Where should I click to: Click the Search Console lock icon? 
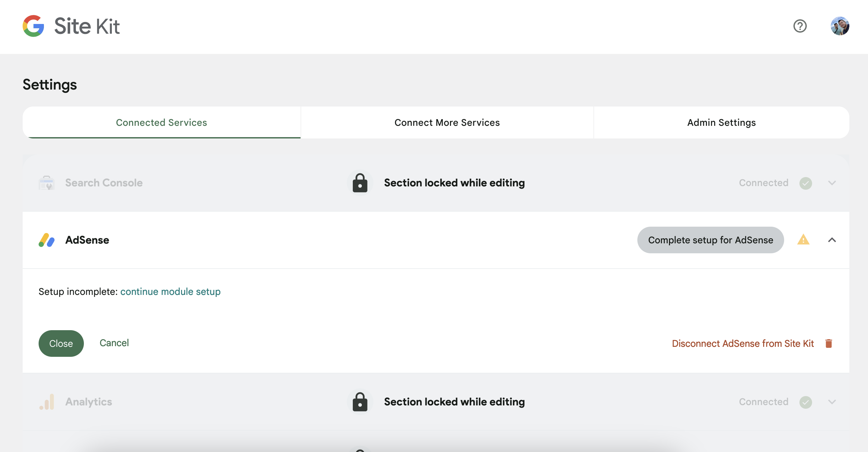click(360, 183)
